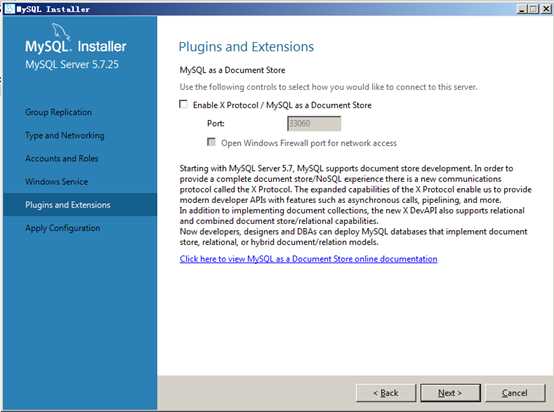
Task: Go Back to previous step
Action: click(x=386, y=393)
